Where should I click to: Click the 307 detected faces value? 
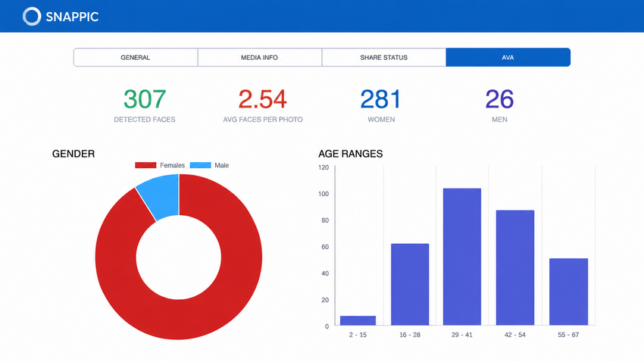145,99
